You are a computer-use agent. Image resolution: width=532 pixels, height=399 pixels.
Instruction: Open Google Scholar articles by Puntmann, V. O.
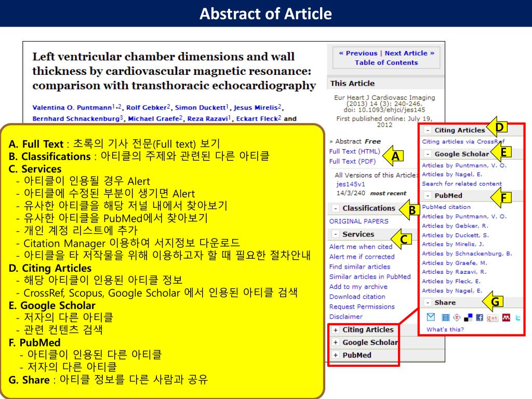[464, 166]
